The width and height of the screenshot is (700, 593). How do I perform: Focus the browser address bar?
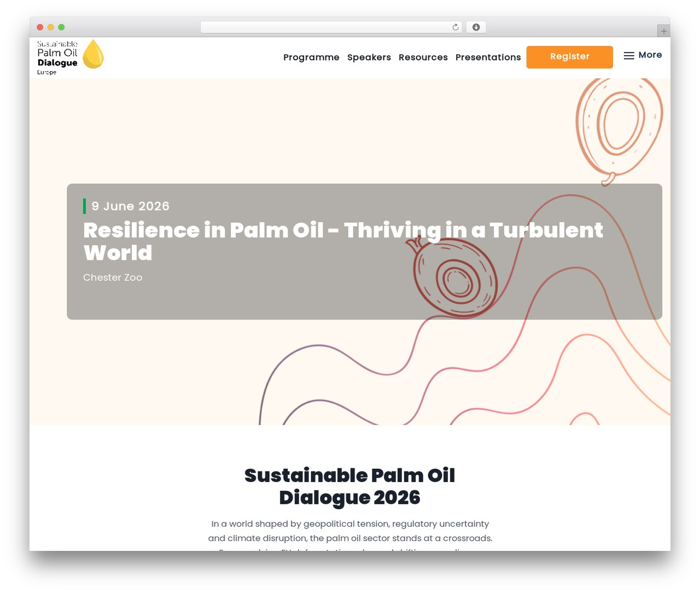point(331,27)
